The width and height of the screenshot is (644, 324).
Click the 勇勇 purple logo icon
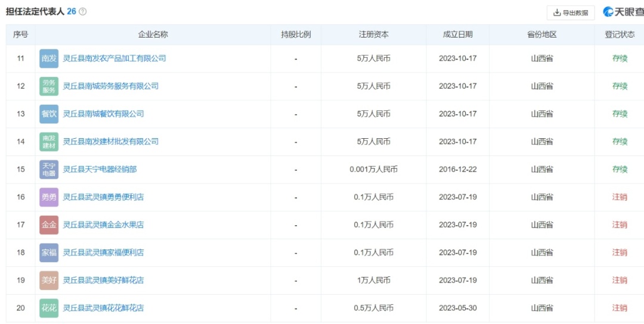49,197
